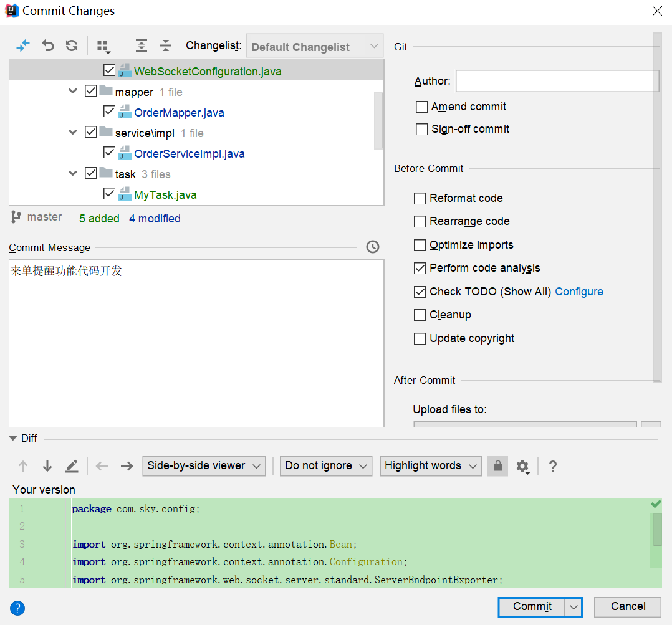Image resolution: width=672 pixels, height=625 pixels.
Task: Open commit message history clock
Action: coord(372,247)
